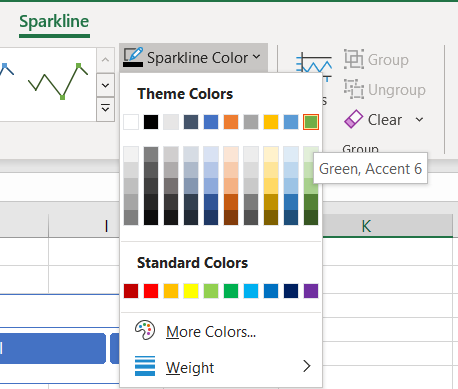Open the Weight submenu
Viewport: 458px width, 389px height.
click(221, 367)
